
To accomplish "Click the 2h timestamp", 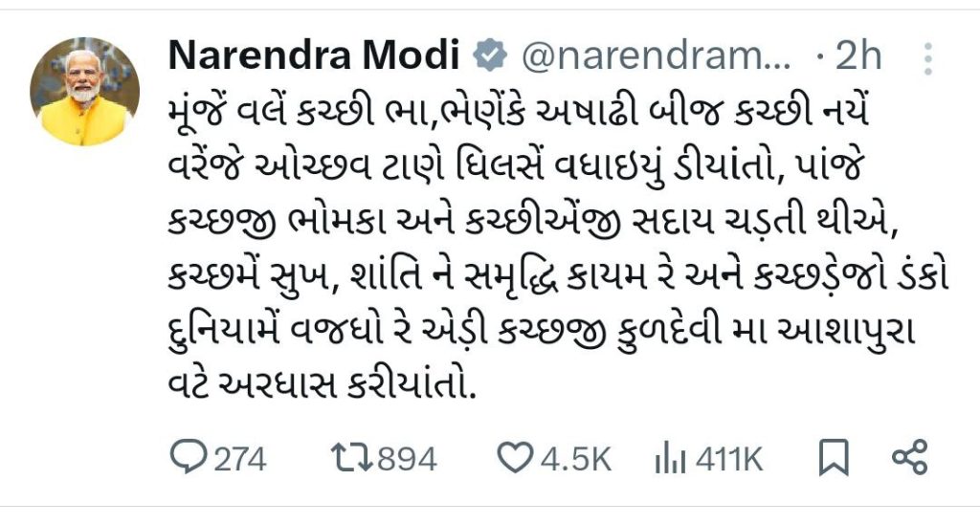I will (858, 57).
